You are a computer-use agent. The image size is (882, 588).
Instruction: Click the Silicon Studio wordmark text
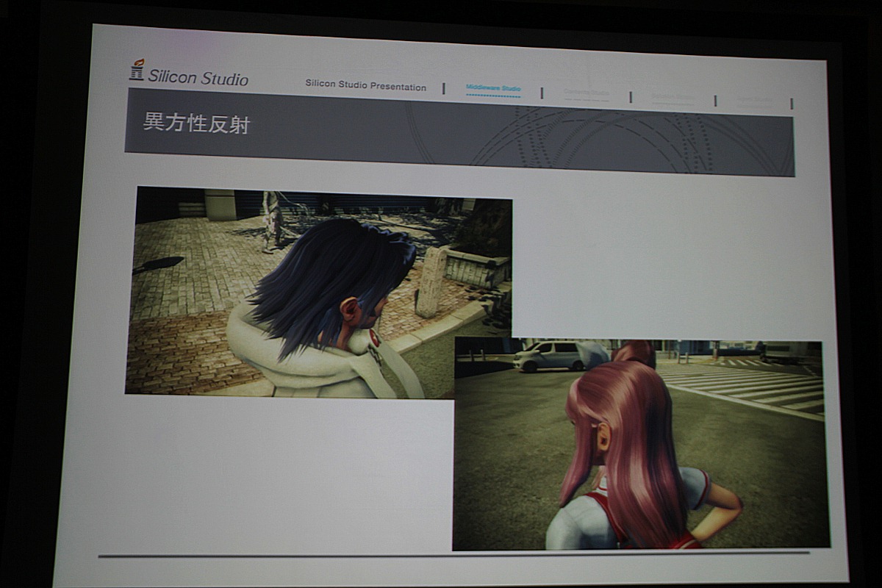click(198, 77)
